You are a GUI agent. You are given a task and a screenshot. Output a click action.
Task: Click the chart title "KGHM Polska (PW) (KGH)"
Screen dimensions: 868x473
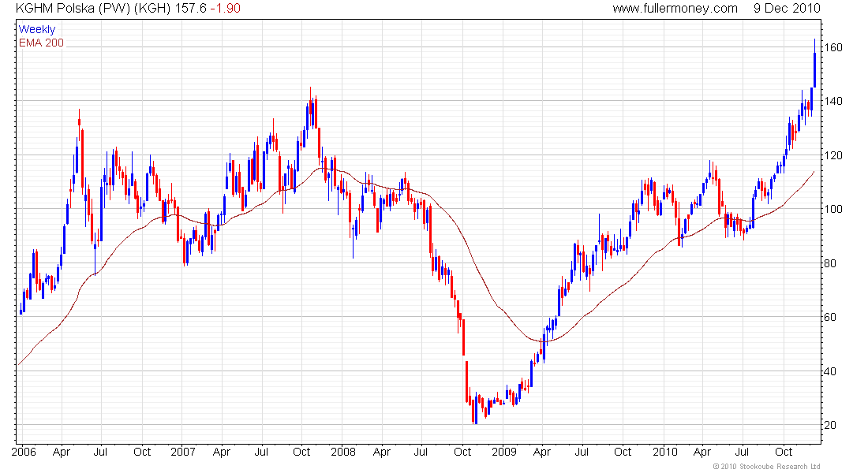pyautogui.click(x=93, y=9)
